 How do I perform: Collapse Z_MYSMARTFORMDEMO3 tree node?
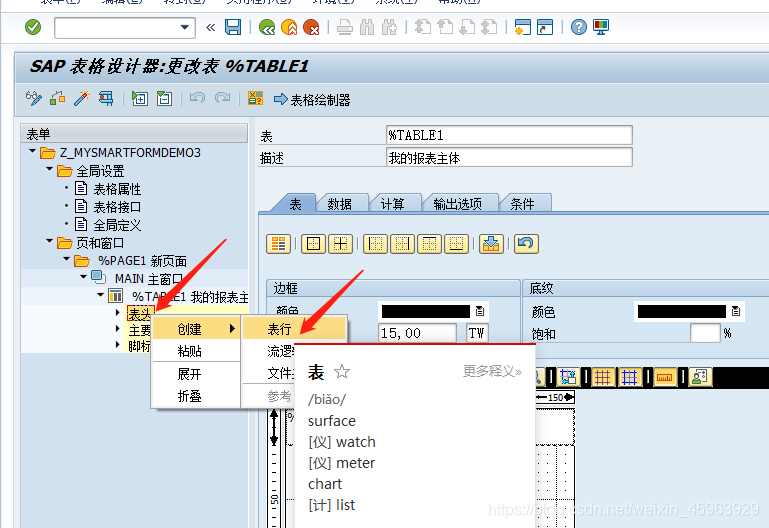tap(32, 151)
